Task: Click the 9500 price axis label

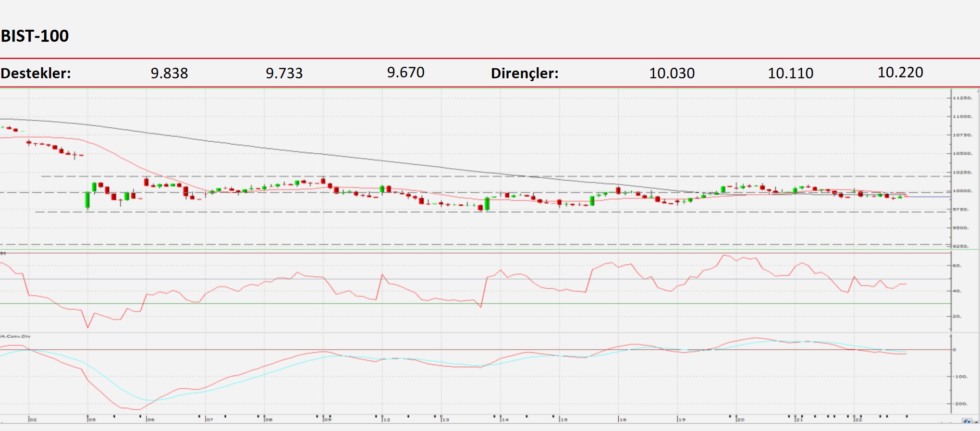Action: coord(962,228)
